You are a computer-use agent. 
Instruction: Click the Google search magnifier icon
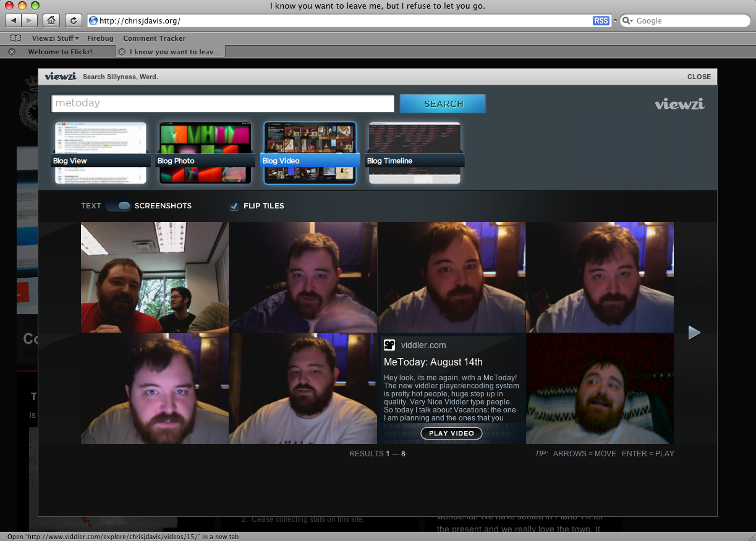(x=627, y=20)
